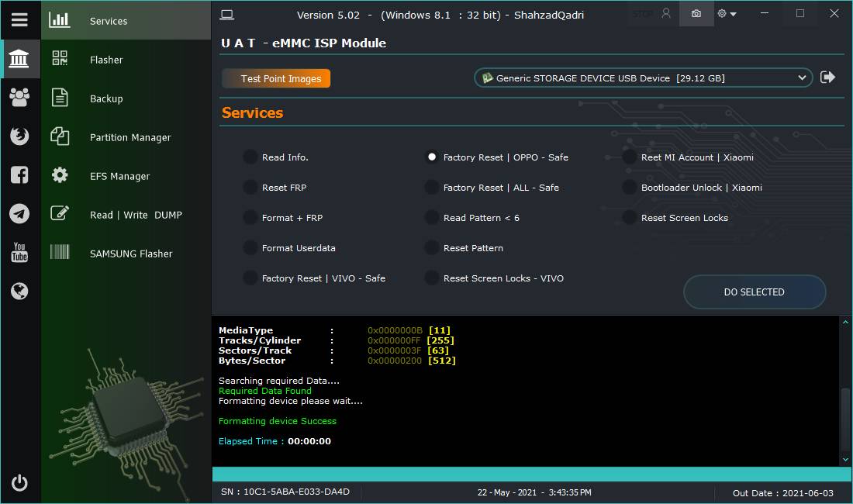This screenshot has width=853, height=504.
Task: Open the Read | Write DUMP menu item
Action: (126, 214)
